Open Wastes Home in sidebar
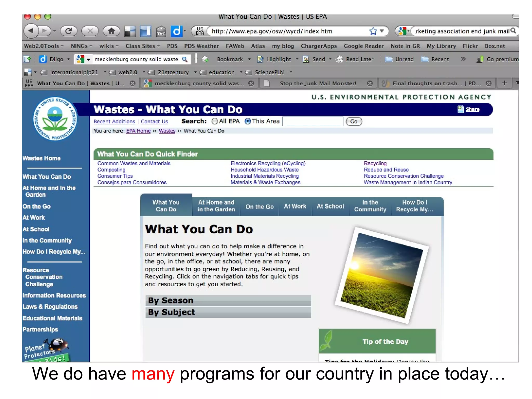Viewport: 532px width, 399px height. [x=41, y=158]
